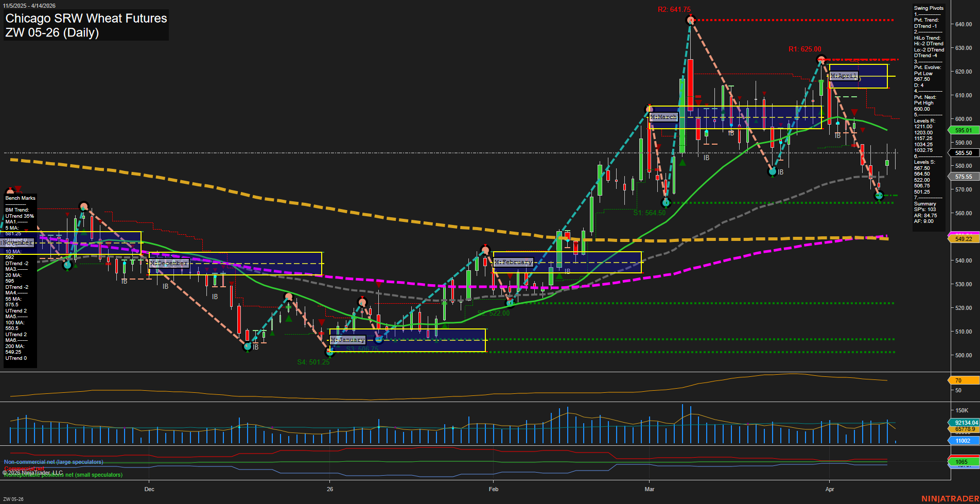Toggle the Non-commercial net (large speculators) legend

[x=54, y=462]
